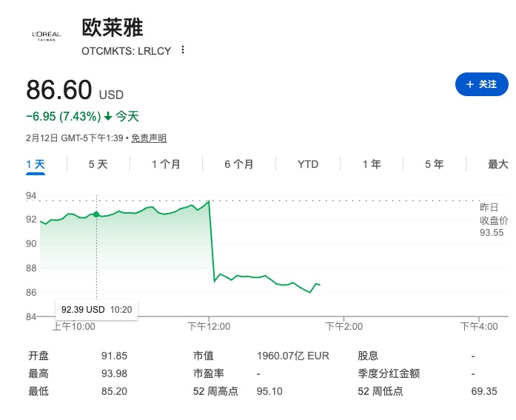Image resolution: width=516 pixels, height=420 pixels.
Task: Switch to the 5 天 tab
Action: pos(98,164)
